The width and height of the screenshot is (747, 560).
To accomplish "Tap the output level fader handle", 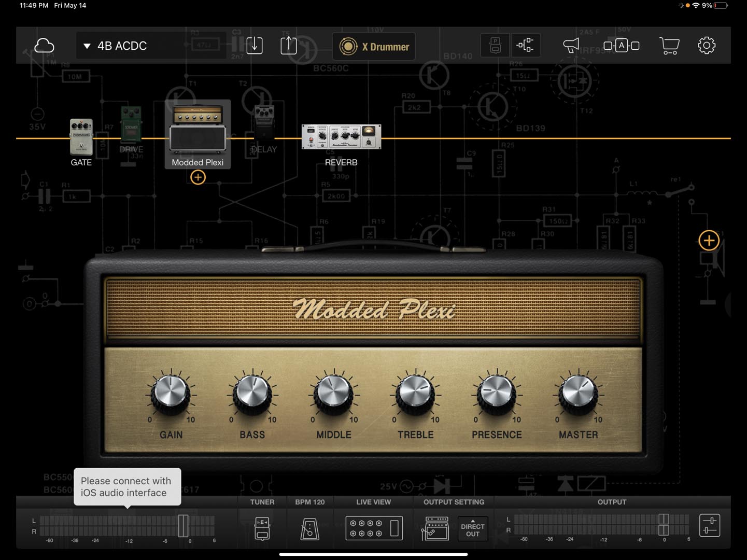I will (x=664, y=525).
